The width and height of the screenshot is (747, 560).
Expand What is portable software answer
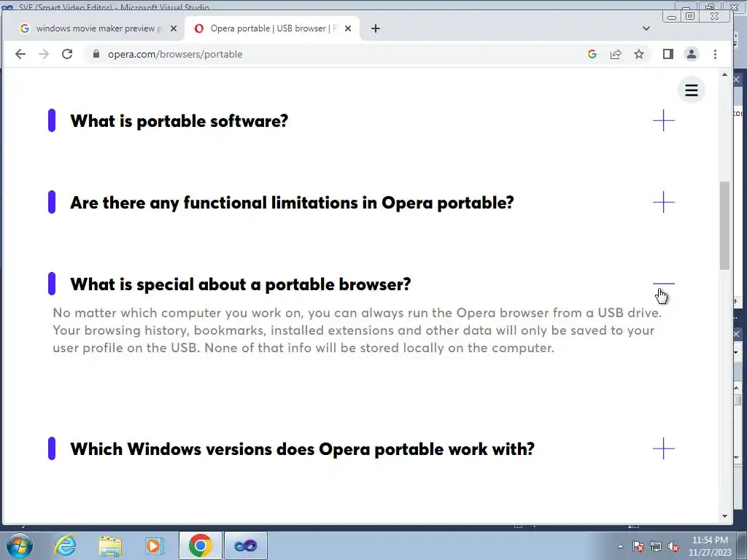click(664, 120)
